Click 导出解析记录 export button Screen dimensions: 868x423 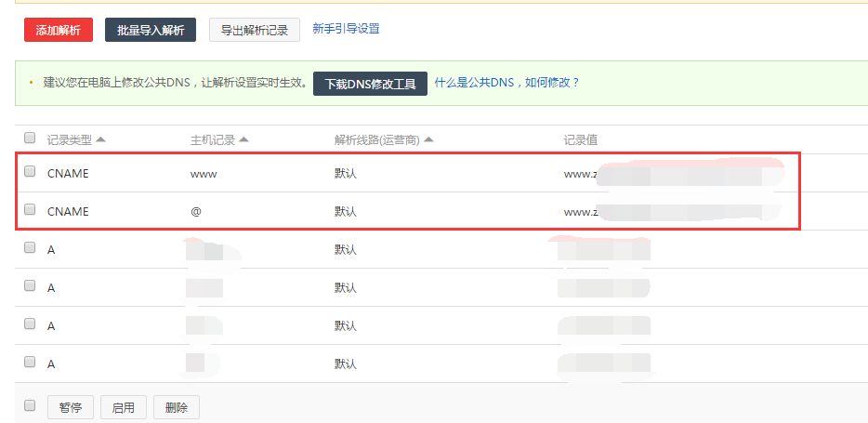[x=255, y=30]
